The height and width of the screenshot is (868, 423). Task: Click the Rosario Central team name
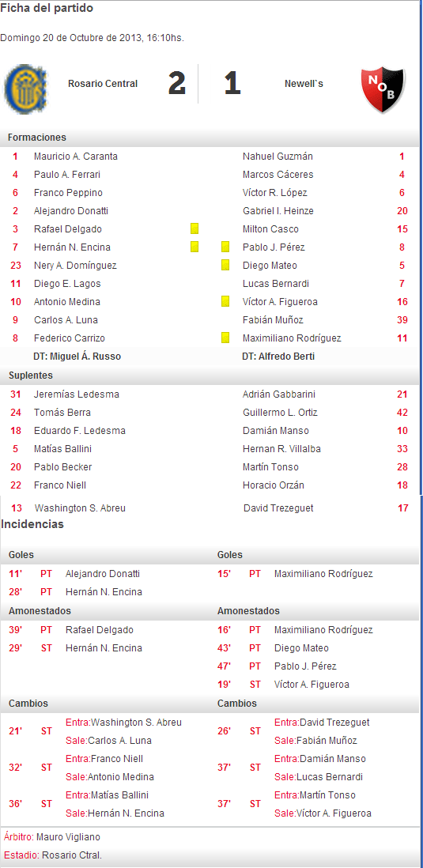(103, 84)
